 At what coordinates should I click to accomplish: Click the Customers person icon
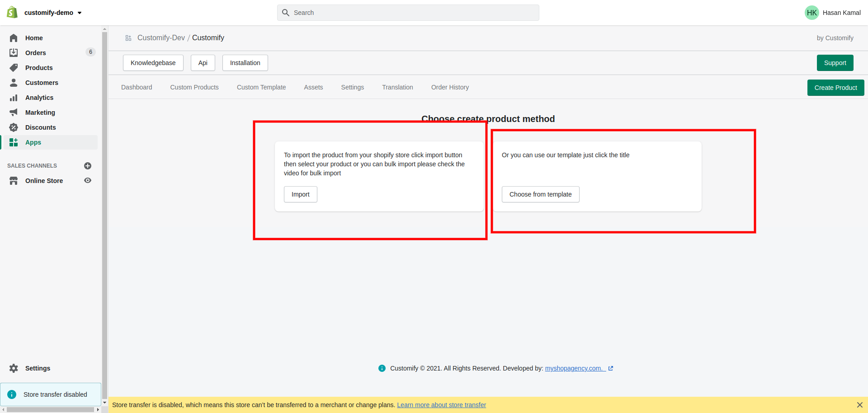coord(14,83)
